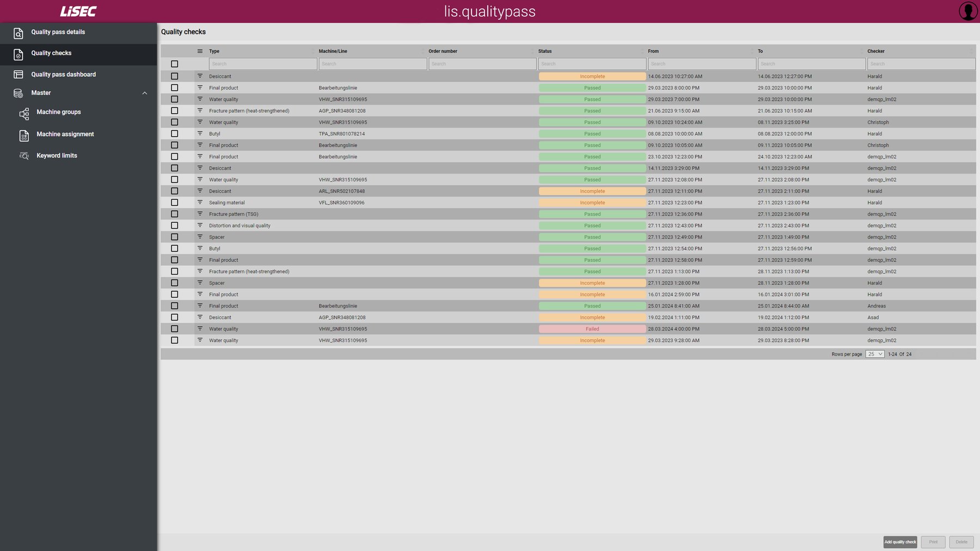Image resolution: width=980 pixels, height=551 pixels.
Task: Open the Machine groups icon
Action: (x=24, y=113)
